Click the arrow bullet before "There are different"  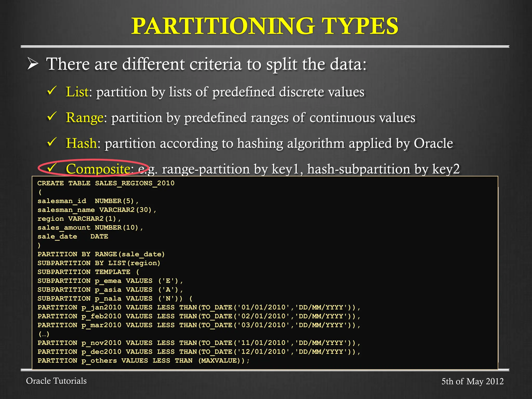[33, 64]
